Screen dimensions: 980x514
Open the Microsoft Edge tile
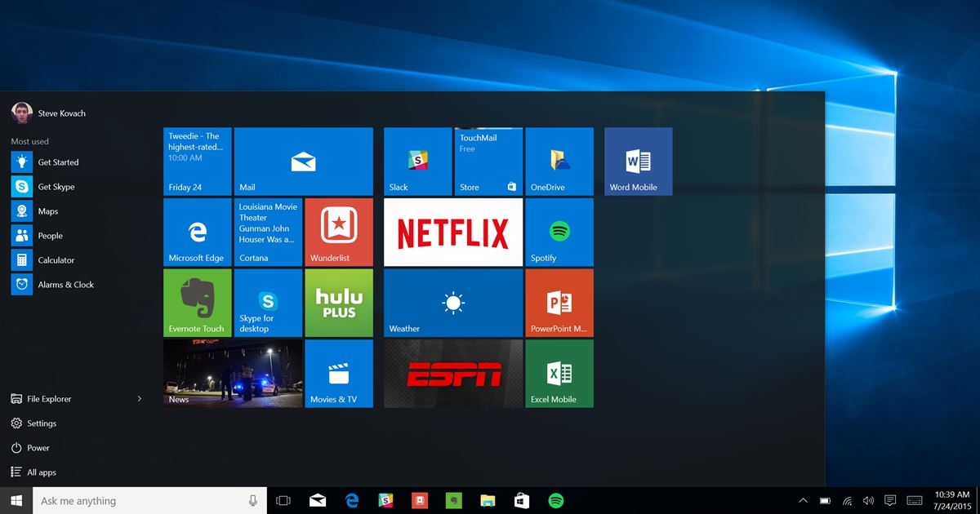[x=197, y=232]
